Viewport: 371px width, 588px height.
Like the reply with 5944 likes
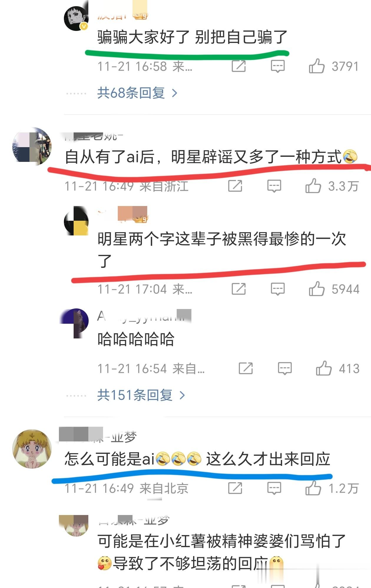317,289
